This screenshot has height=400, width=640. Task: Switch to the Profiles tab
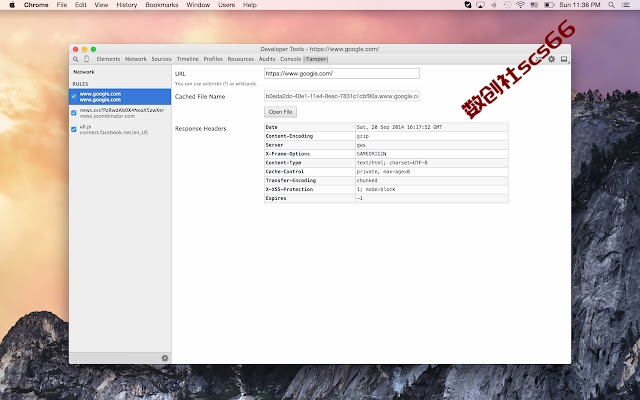click(213, 59)
